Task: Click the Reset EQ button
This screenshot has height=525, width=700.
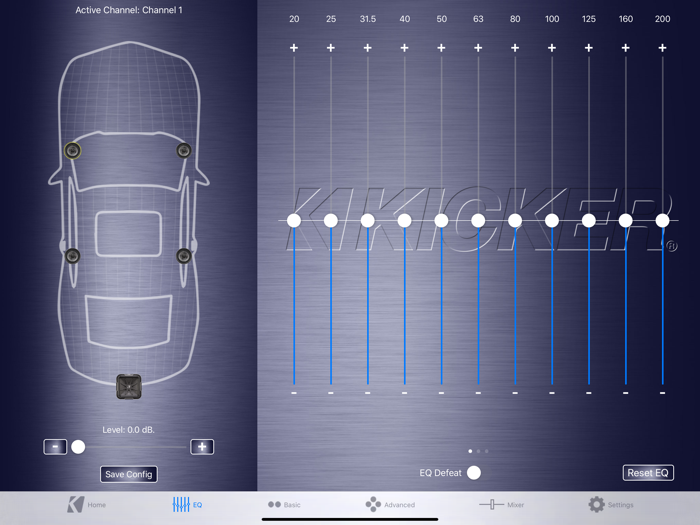Action: point(648,473)
